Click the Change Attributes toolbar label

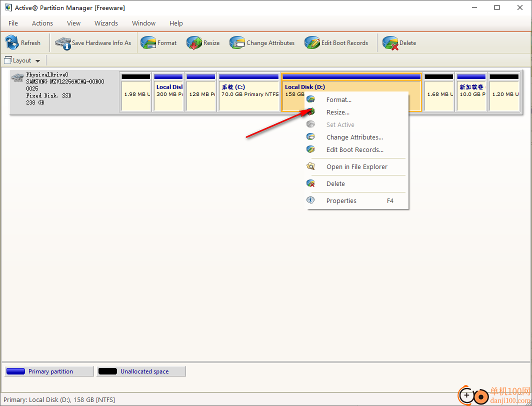click(270, 43)
